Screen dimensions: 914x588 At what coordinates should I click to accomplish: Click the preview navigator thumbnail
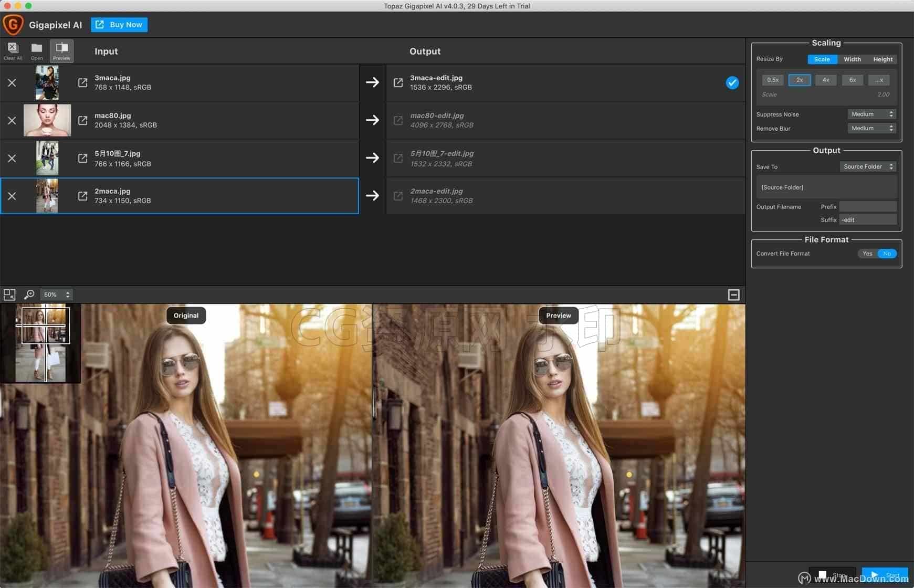point(40,343)
